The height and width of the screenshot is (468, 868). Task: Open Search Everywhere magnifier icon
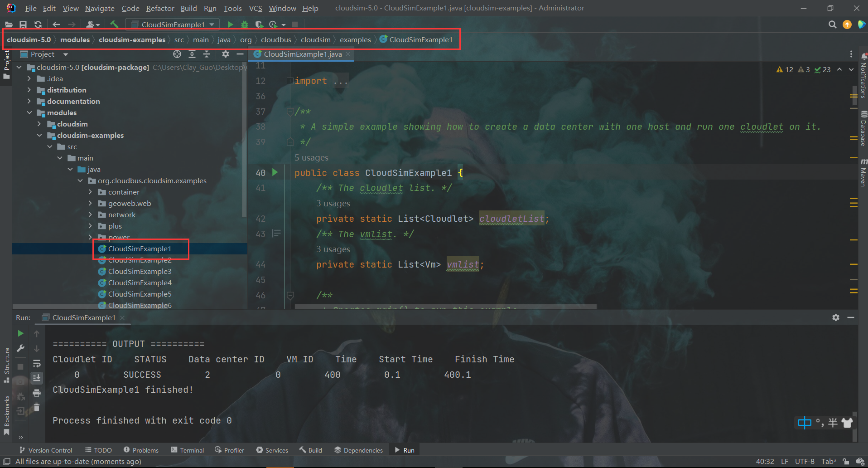pos(832,24)
